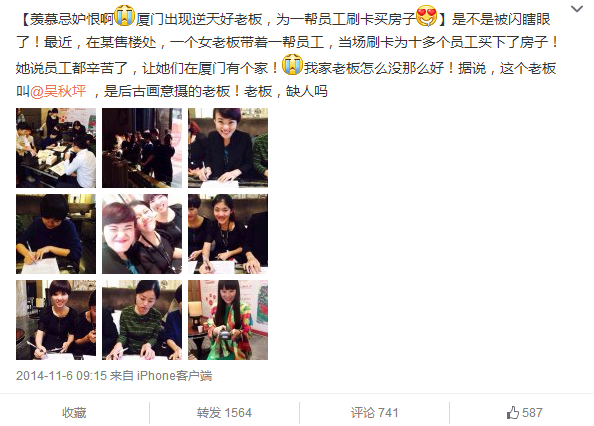Open thumbnail of woman in colorful dress
Viewport: 594px width, 426px height.
pyautogui.click(x=228, y=320)
